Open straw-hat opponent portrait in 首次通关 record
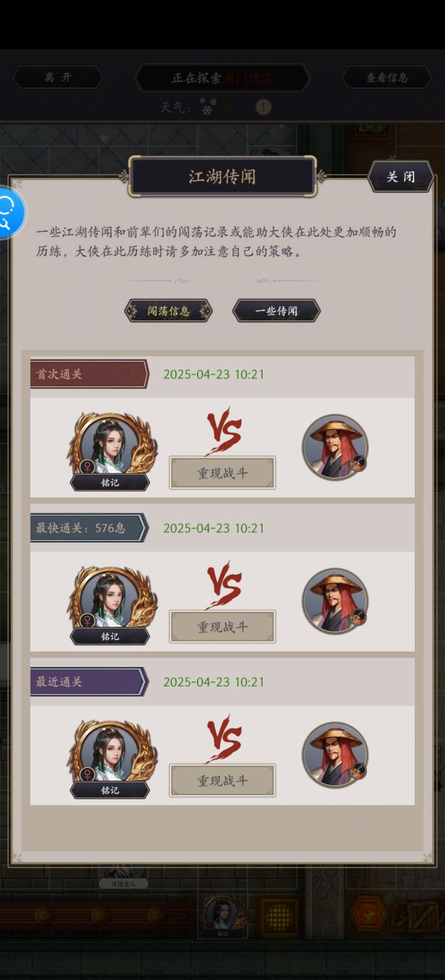 [335, 447]
